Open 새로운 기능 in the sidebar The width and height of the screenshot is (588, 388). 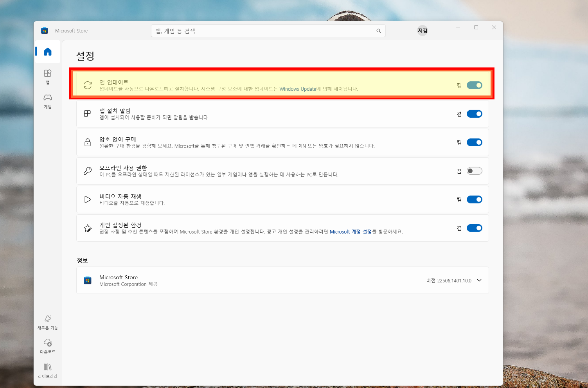point(48,322)
